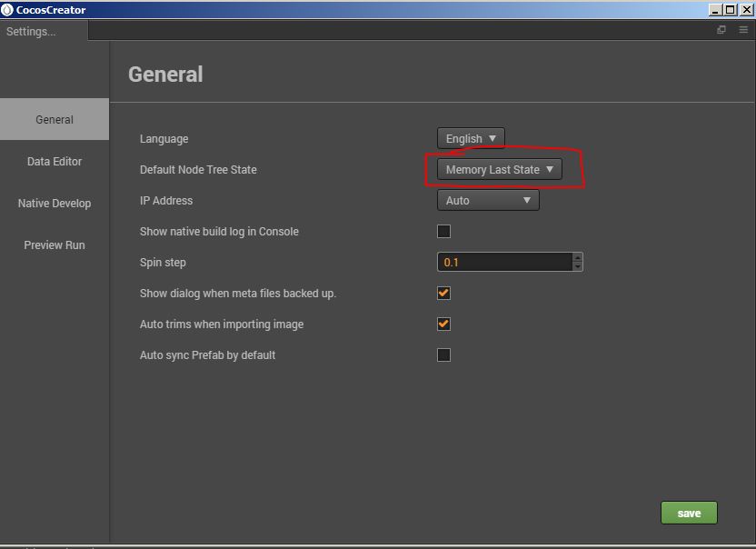
Task: Open the Language dropdown
Action: click(x=471, y=139)
